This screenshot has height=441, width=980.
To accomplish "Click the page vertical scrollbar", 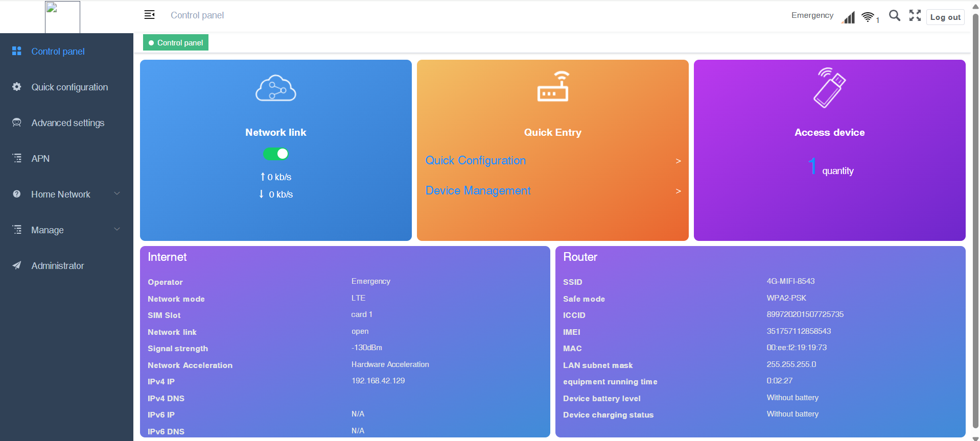I will point(975,219).
